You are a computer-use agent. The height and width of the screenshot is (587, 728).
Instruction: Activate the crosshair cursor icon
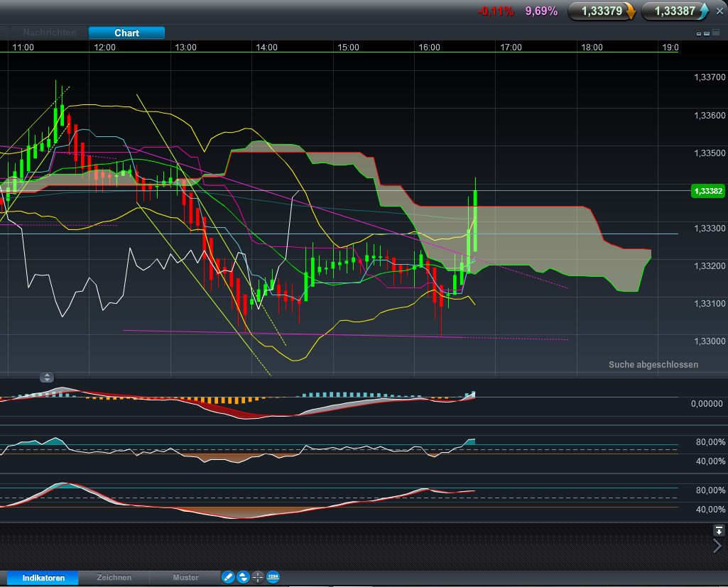click(258, 577)
